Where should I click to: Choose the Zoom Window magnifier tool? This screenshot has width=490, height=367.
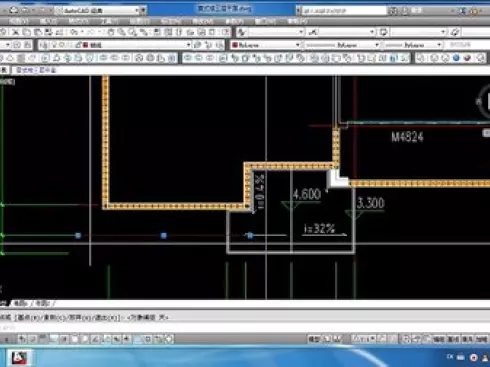point(133,32)
